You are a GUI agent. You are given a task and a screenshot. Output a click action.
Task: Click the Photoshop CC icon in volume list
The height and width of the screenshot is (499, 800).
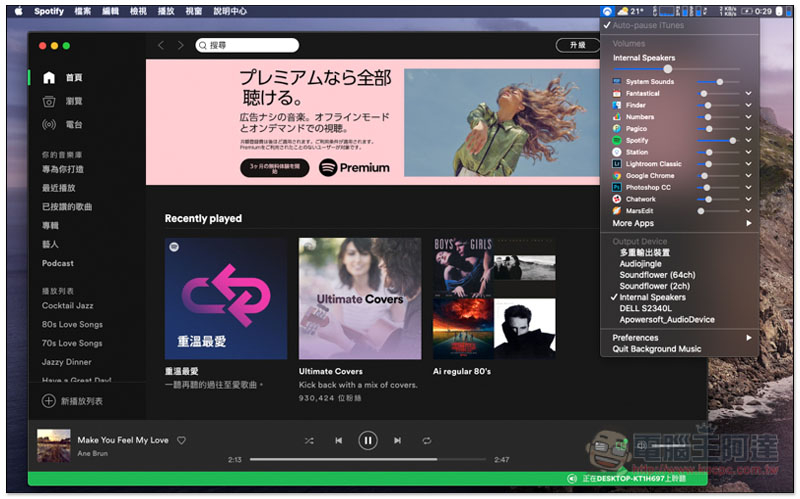pyautogui.click(x=617, y=187)
